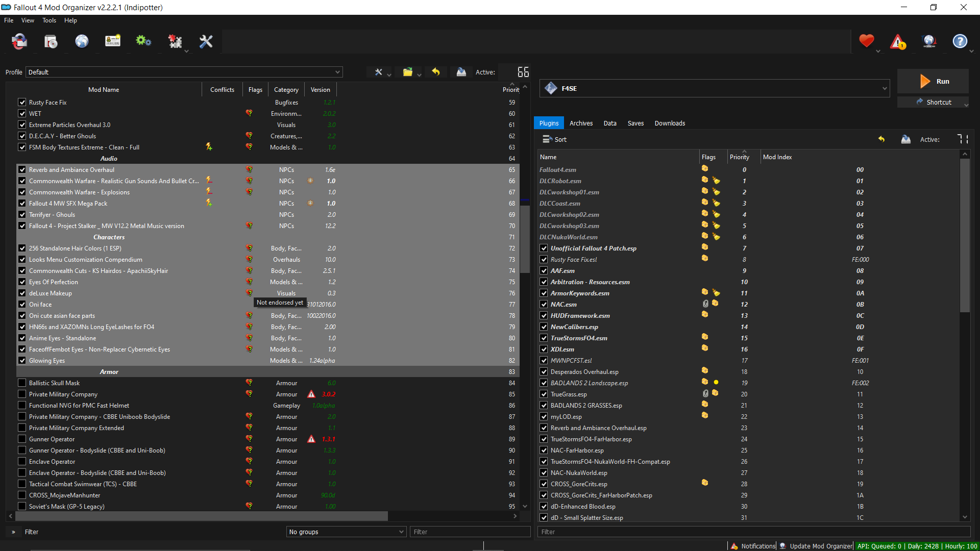Image resolution: width=980 pixels, height=551 pixels.
Task: Click the mod list crossed-tools icon
Action: 378,72
